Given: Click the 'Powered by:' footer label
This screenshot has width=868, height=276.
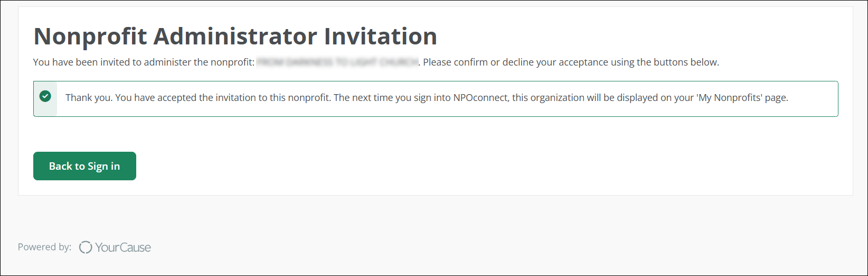Looking at the screenshot, I should pos(44,247).
